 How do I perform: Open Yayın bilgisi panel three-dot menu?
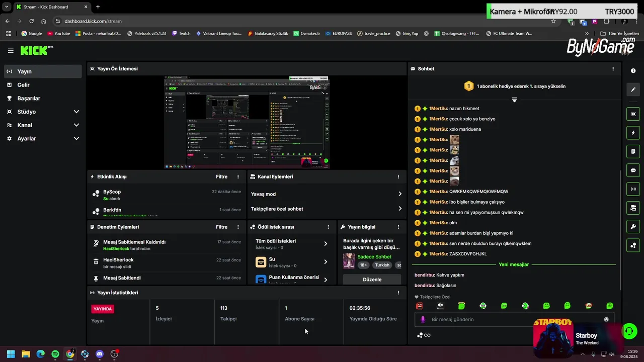coord(398,227)
